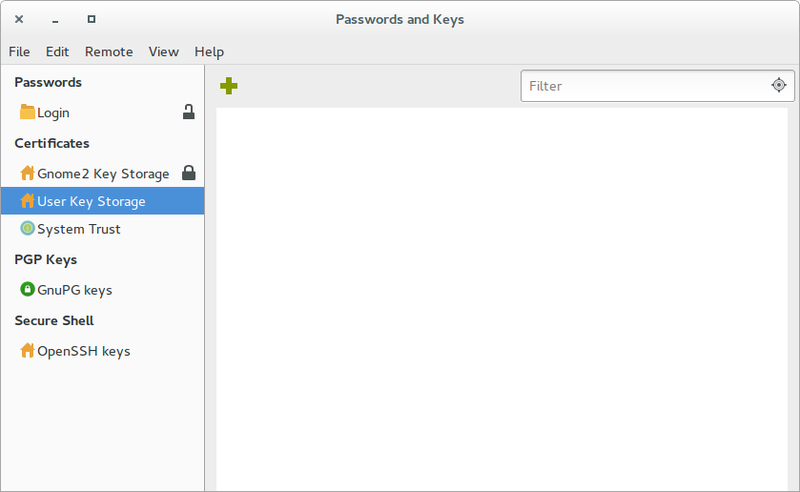Select Gnome2 Key Storage in sidebar

pos(103,174)
